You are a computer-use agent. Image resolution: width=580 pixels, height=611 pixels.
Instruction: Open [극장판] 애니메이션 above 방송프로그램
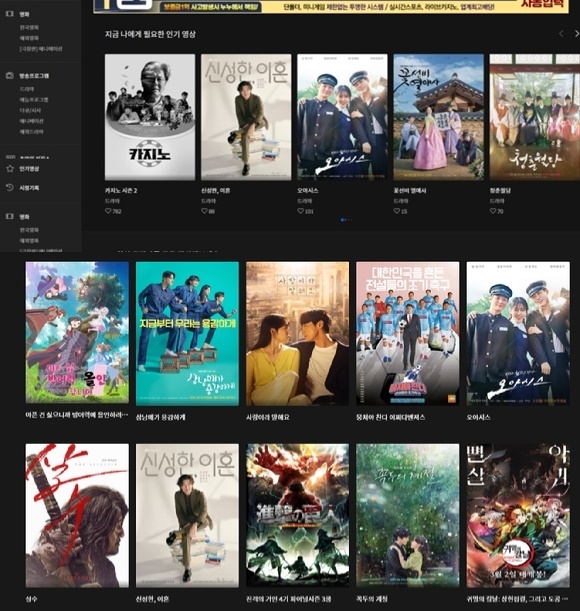[41, 49]
